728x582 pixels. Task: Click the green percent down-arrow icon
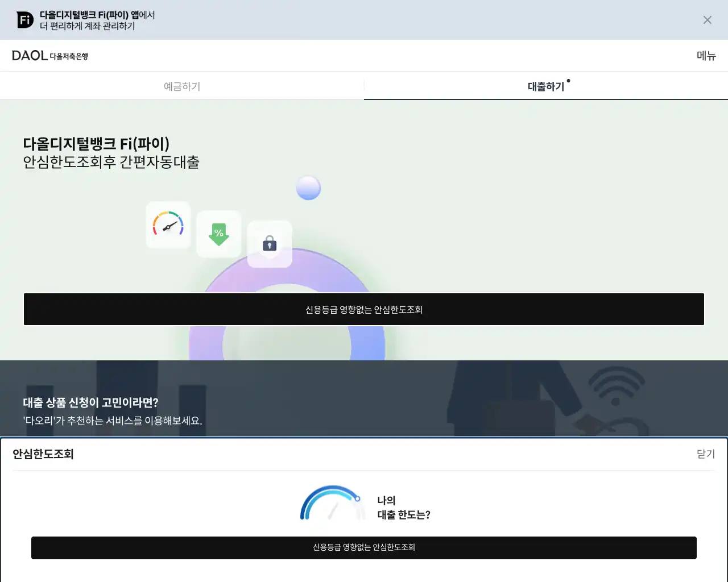pos(219,234)
